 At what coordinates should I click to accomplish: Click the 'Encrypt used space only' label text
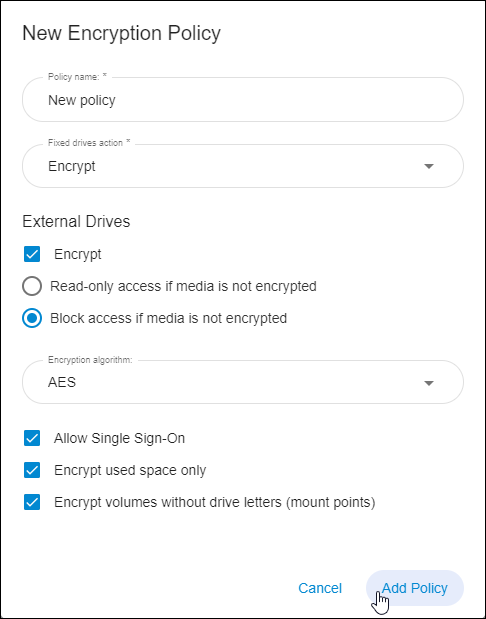tap(130, 470)
